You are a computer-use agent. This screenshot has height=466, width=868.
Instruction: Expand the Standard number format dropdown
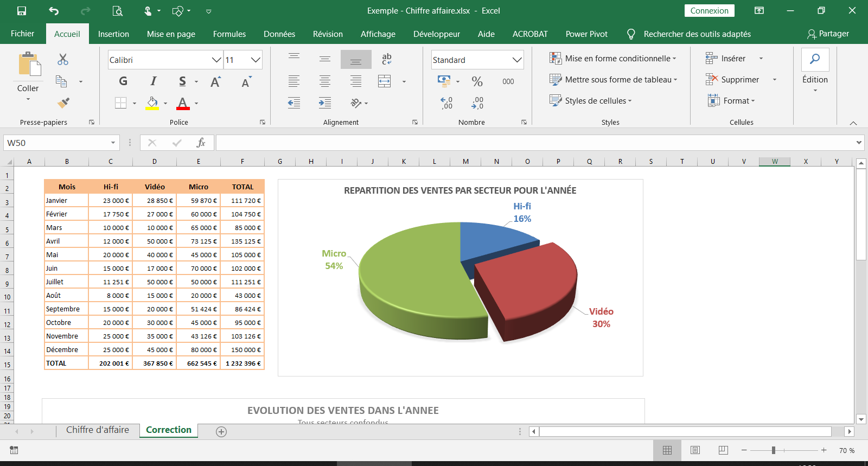click(x=516, y=60)
